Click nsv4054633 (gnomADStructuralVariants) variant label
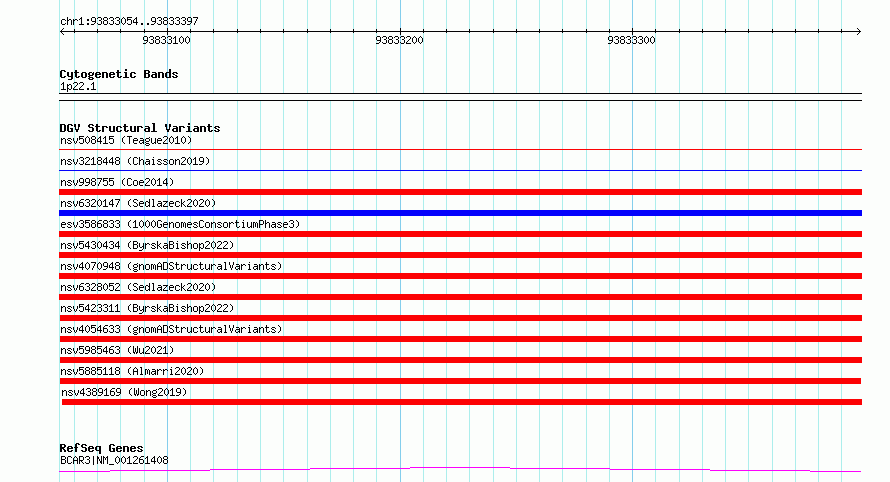Image resolution: width=890 pixels, height=482 pixels. tap(171, 329)
